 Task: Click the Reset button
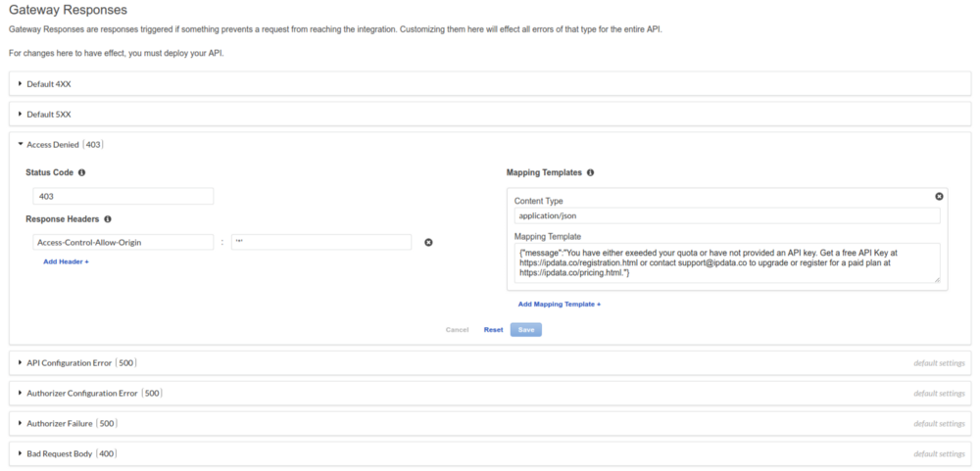click(493, 330)
